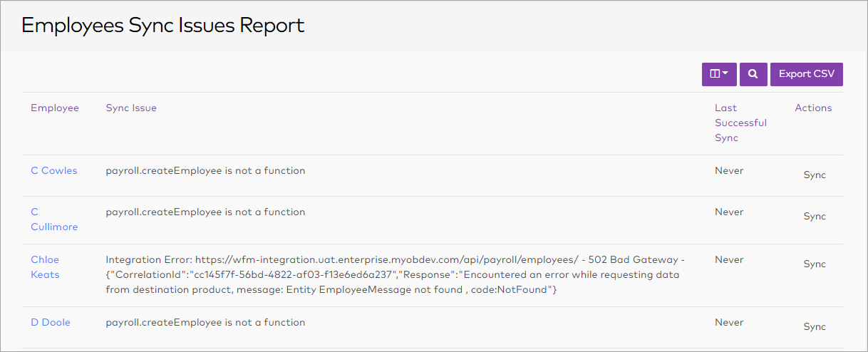Open Chloe Keats employee link
This screenshot has height=352, width=868.
pyautogui.click(x=45, y=267)
